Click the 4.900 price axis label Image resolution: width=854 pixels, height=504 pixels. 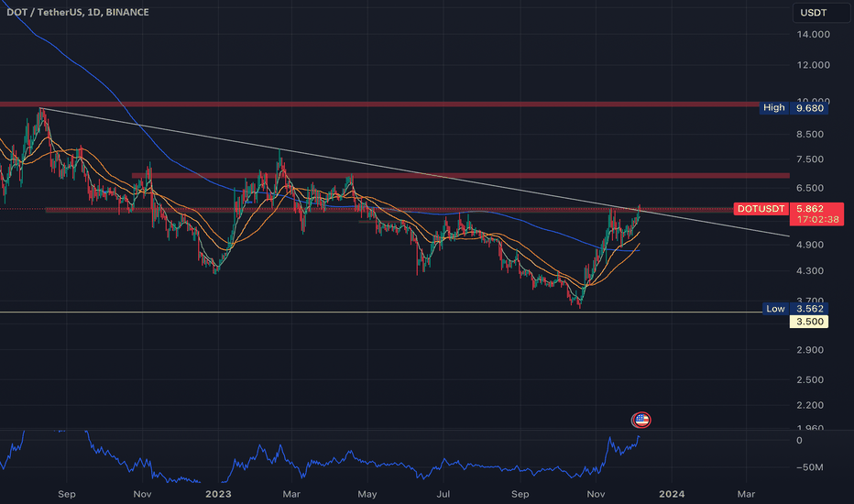point(810,245)
